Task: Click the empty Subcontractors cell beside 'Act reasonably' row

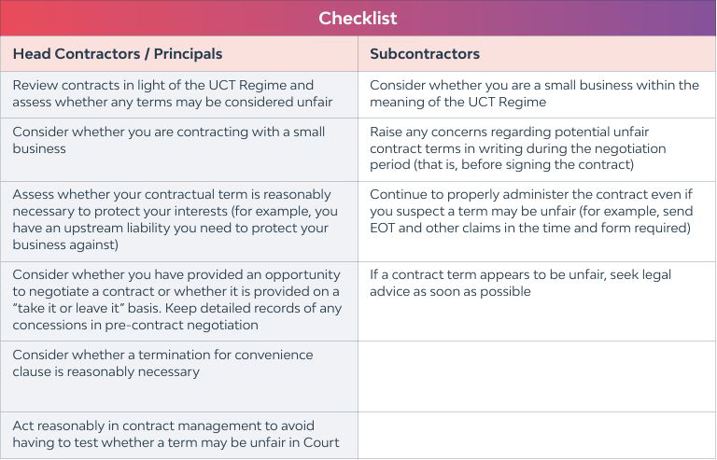Action: (x=536, y=435)
